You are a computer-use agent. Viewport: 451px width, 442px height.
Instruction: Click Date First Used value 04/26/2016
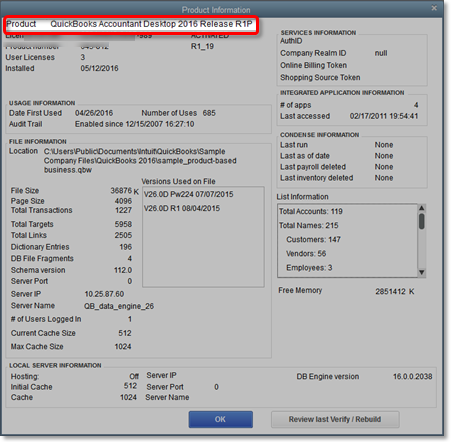[94, 113]
